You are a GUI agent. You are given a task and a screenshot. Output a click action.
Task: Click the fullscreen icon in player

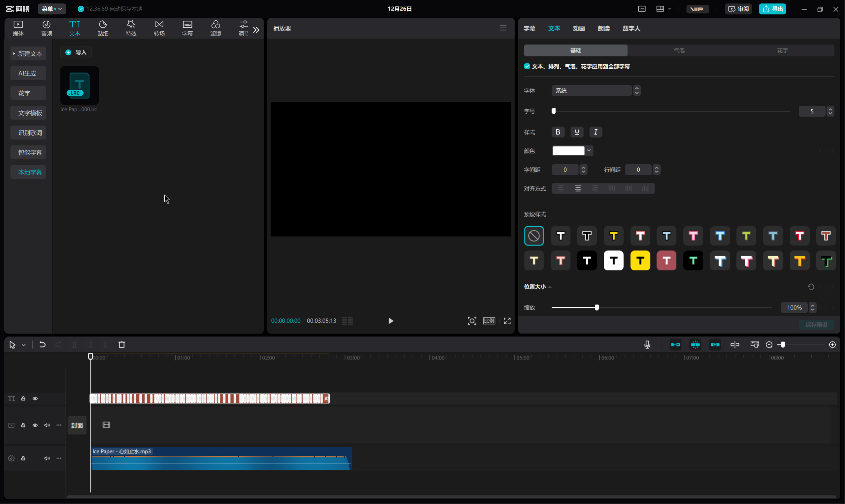(507, 321)
